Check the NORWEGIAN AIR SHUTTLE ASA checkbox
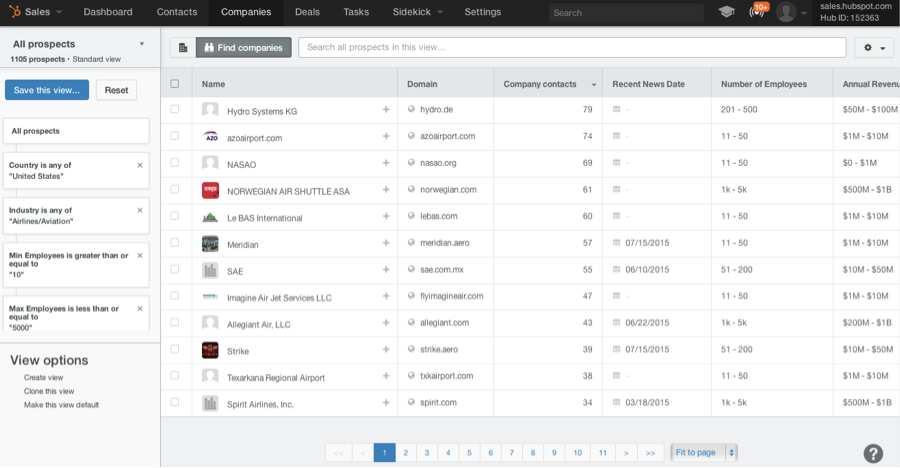 tap(174, 189)
